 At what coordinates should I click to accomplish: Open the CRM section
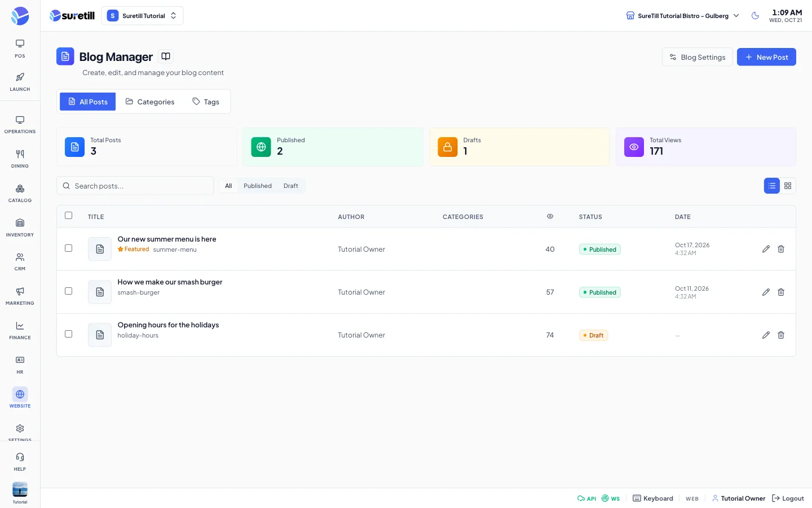pyautogui.click(x=20, y=262)
